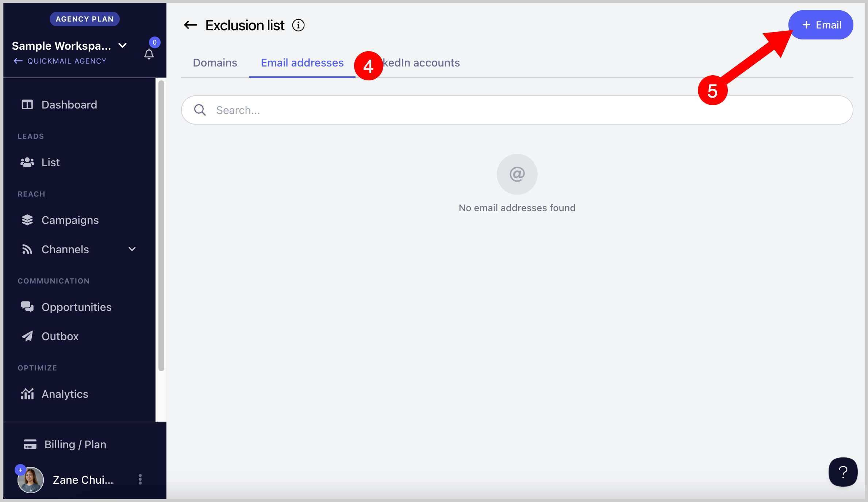Click the help question mark button
The image size is (868, 502).
pyautogui.click(x=843, y=472)
